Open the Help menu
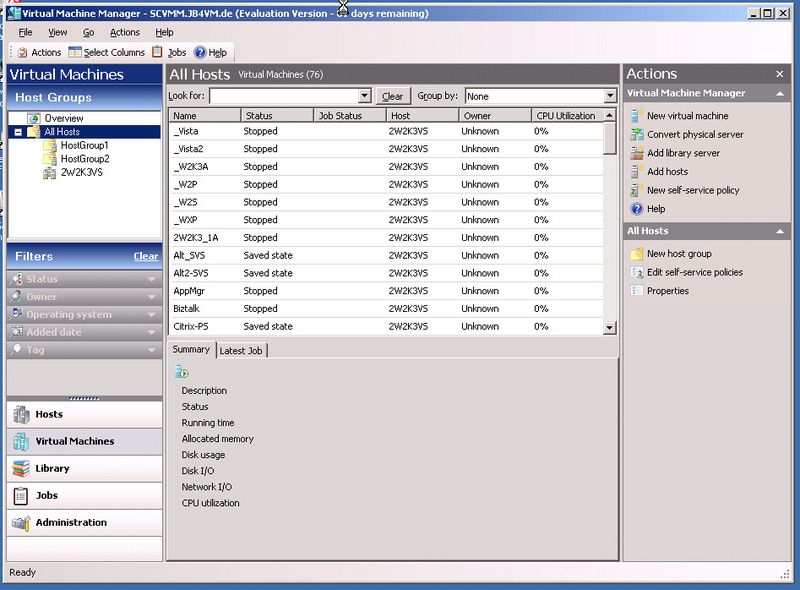 (x=164, y=32)
